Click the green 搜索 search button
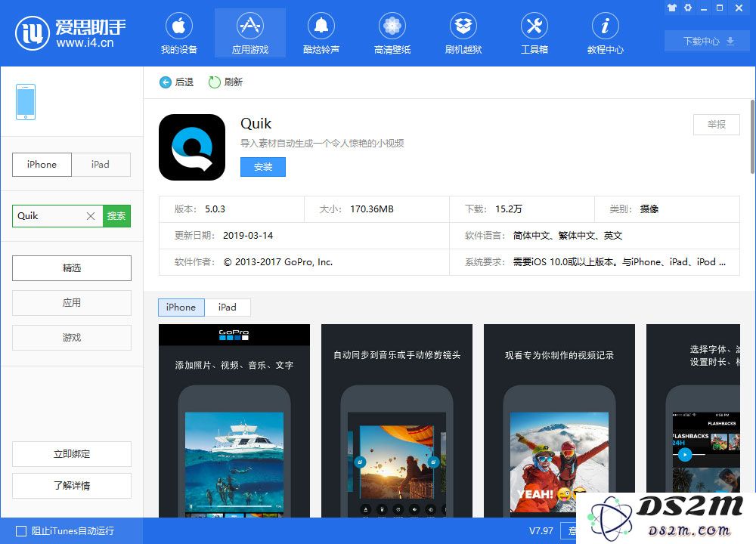756x544 pixels. click(x=116, y=216)
